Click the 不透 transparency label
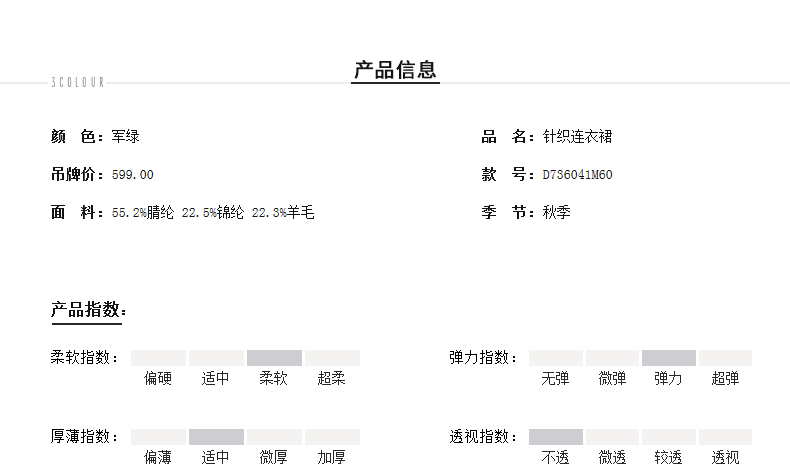790x471 pixels. click(x=555, y=457)
